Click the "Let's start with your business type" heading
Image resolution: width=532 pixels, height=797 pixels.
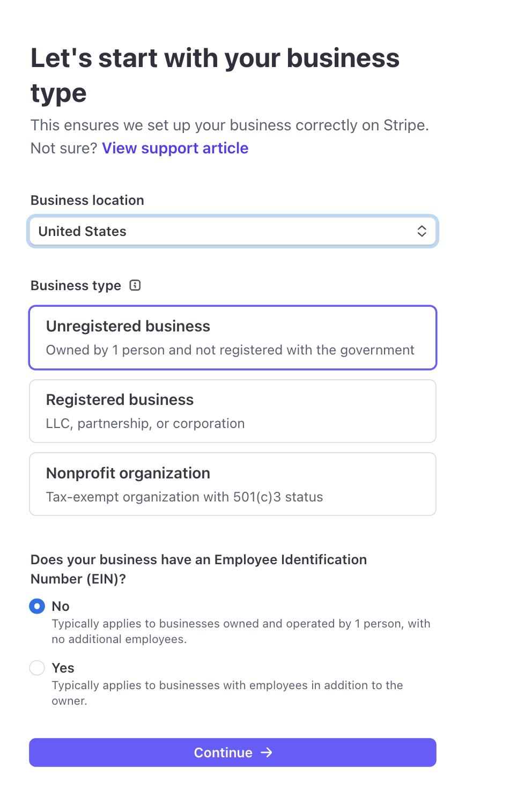(215, 75)
